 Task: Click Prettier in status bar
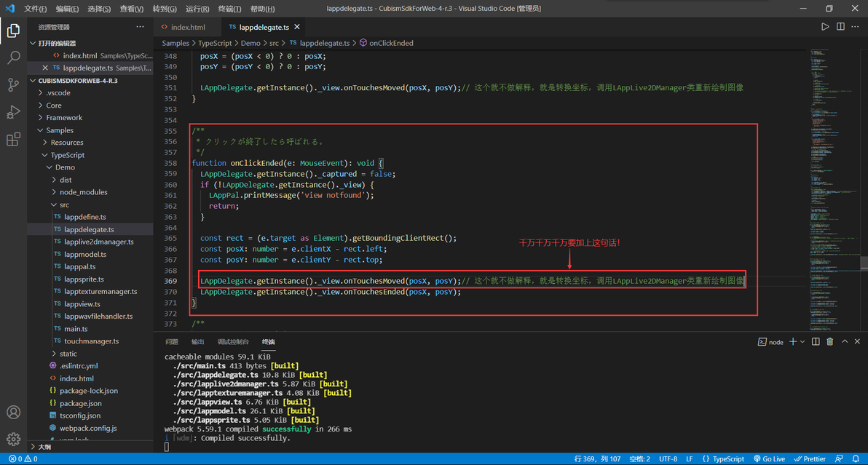pyautogui.click(x=810, y=459)
